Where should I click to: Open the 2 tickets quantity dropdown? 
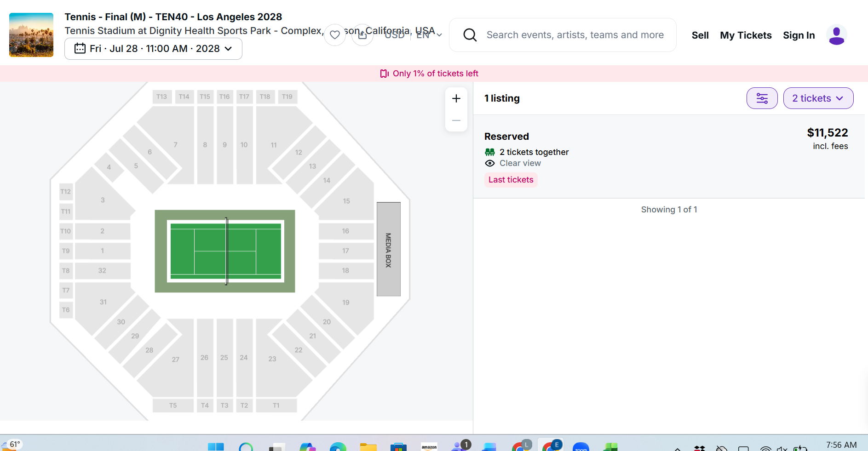tap(818, 98)
